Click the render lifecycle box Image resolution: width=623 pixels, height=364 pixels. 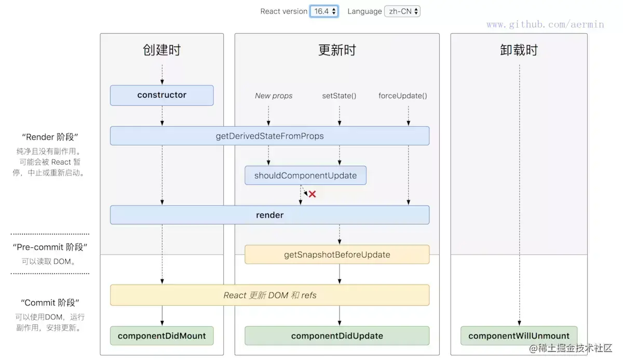tap(269, 214)
